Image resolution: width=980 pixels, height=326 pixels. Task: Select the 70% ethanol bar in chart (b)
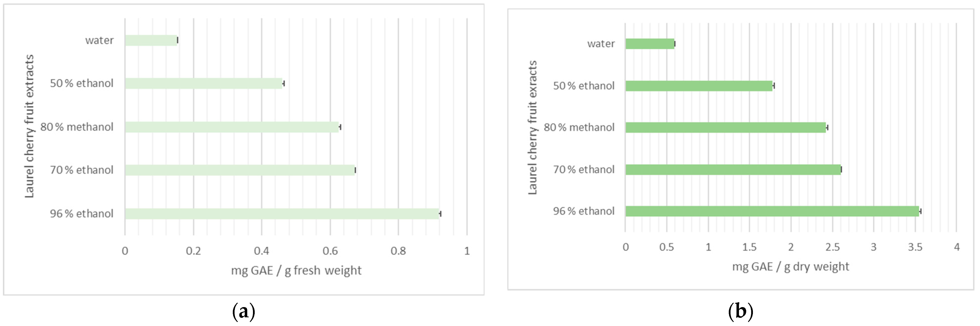[x=733, y=170]
